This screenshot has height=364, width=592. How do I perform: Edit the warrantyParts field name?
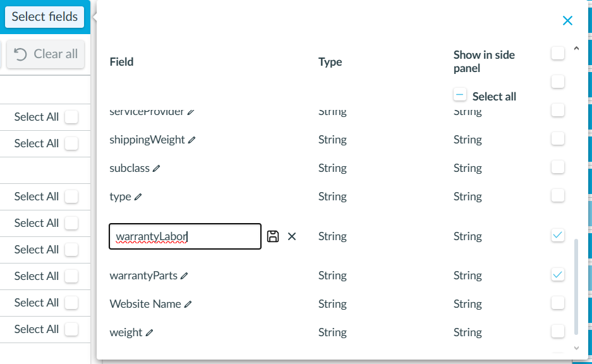tap(184, 276)
